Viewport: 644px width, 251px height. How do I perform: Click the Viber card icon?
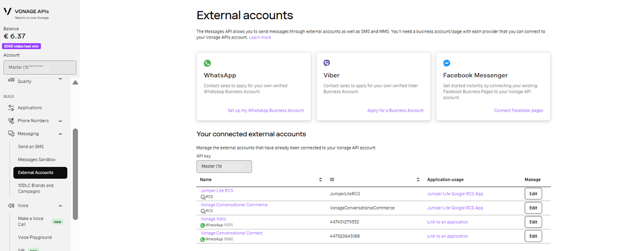click(x=327, y=63)
